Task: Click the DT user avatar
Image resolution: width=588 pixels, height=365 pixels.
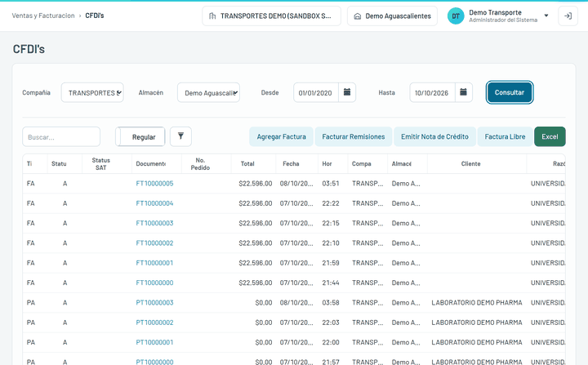Action: point(456,16)
